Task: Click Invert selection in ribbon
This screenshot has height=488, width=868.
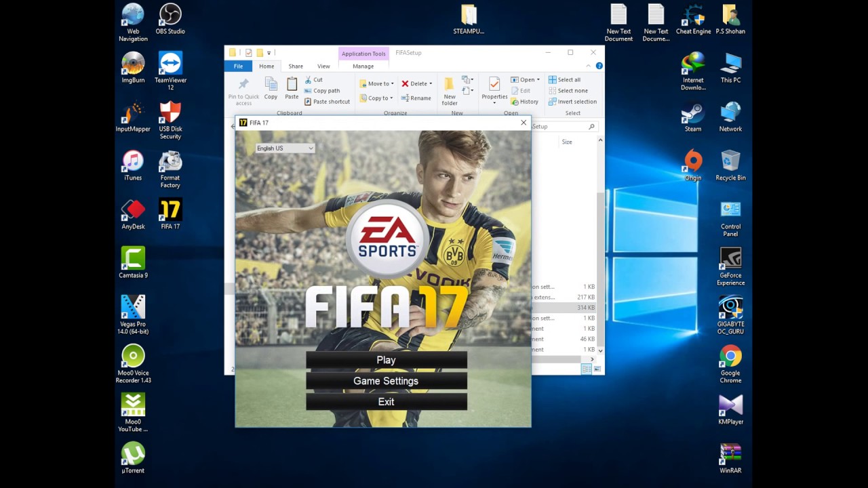Action: pyautogui.click(x=572, y=102)
